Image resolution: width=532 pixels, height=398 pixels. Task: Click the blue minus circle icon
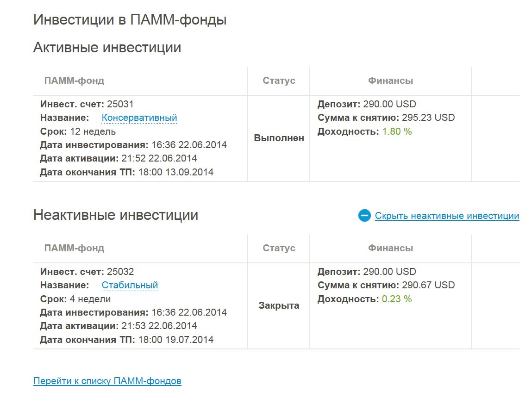[364, 216]
